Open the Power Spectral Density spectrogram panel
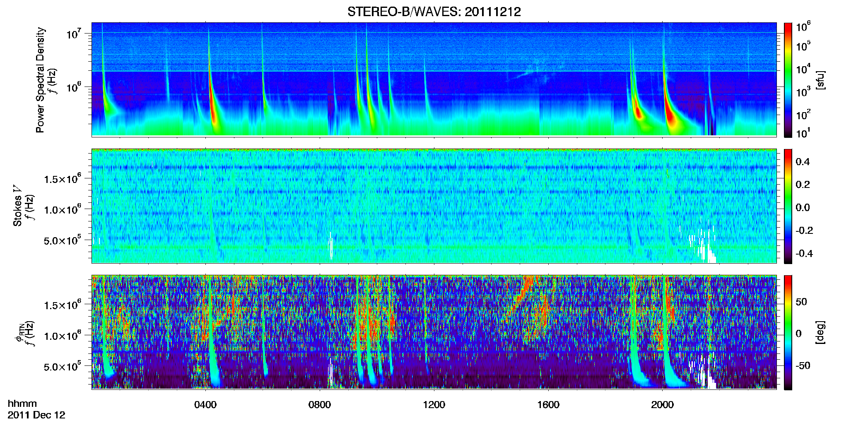The height and width of the screenshot is (447, 868). (434, 79)
